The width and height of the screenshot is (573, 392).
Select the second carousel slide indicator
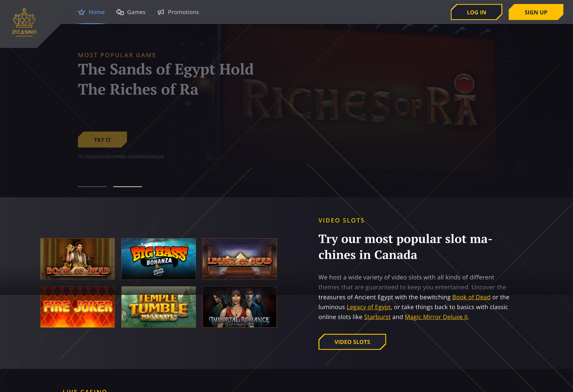[128, 186]
